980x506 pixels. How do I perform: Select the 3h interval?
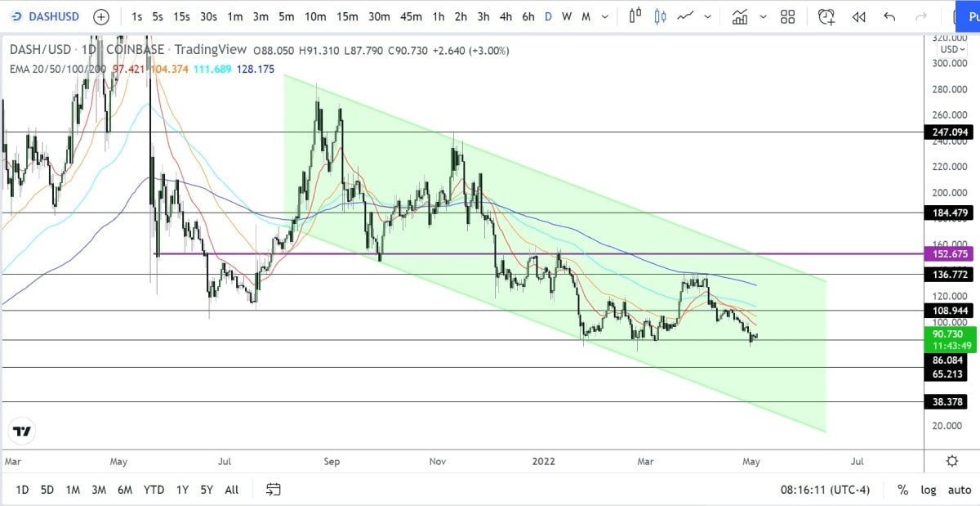(x=483, y=16)
